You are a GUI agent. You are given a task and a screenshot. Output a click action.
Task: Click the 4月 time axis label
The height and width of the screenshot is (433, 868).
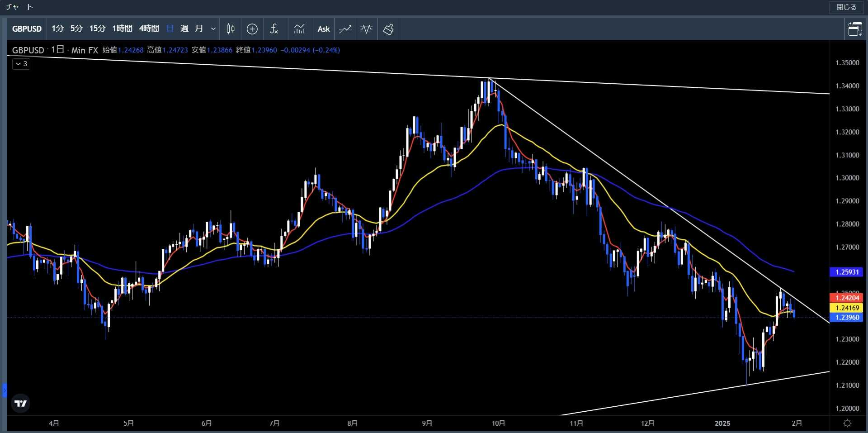[54, 423]
